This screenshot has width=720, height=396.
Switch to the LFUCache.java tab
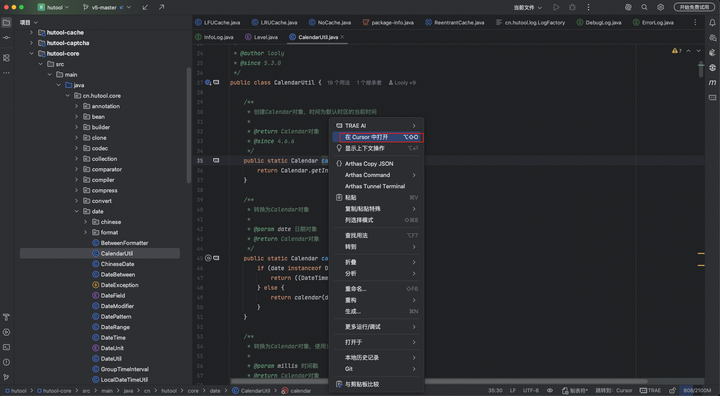218,23
